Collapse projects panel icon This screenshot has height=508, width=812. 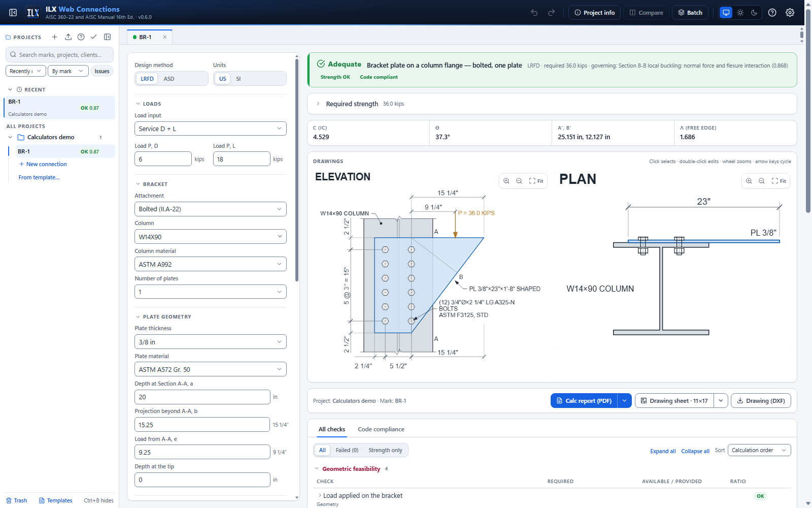pos(108,37)
